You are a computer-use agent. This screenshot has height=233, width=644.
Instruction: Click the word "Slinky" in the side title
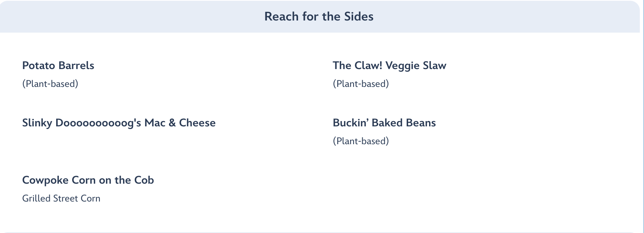[37, 123]
